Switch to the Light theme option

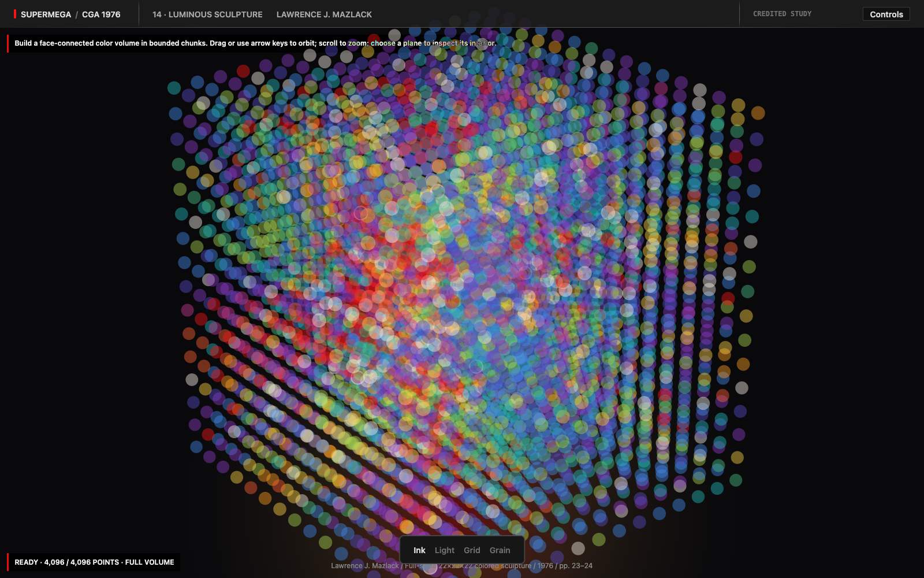click(x=445, y=550)
